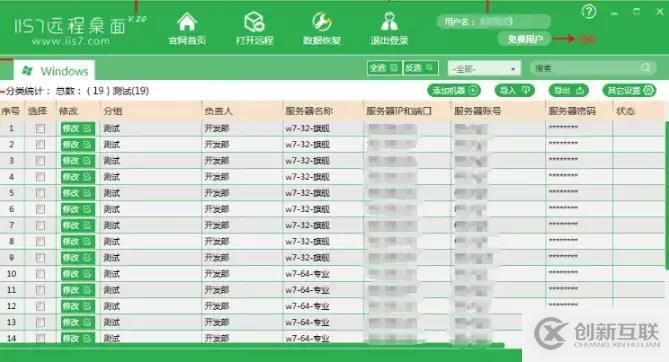Click the 修改 edit button in row 4
The image size is (669, 362).
click(77, 177)
